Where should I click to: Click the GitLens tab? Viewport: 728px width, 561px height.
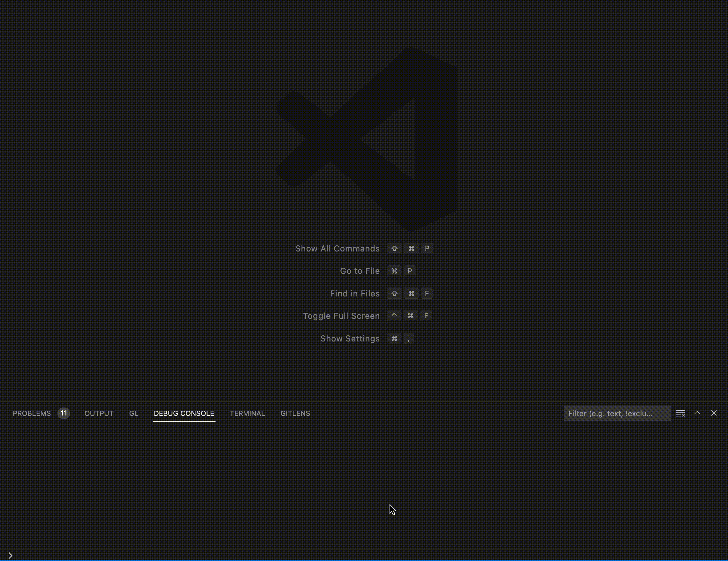pos(295,413)
